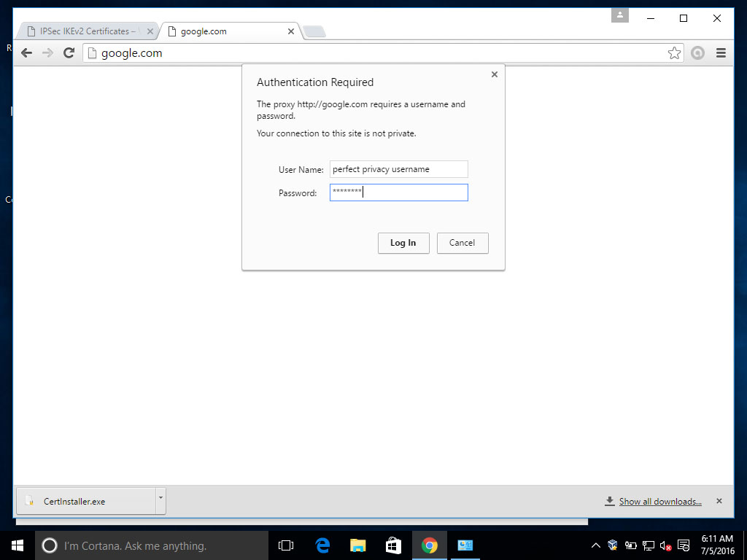Open the Chrome profile icon above the toolbar
This screenshot has height=560, width=747.
619,15
